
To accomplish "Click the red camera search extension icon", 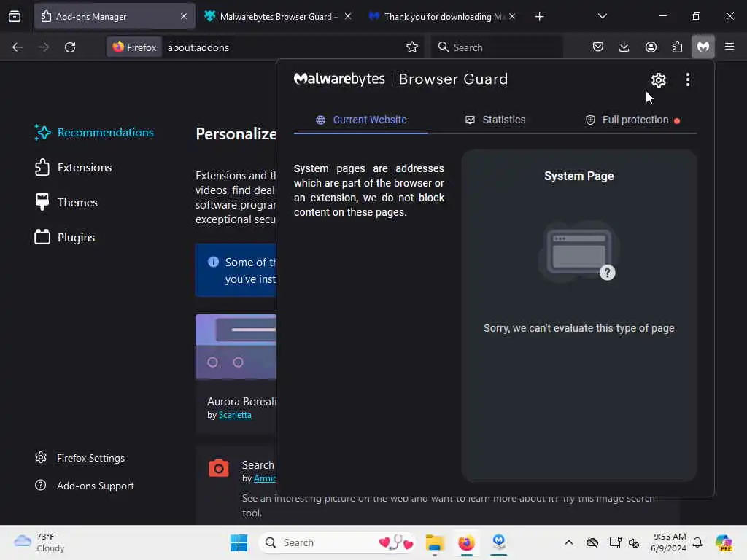I will 219,468.
